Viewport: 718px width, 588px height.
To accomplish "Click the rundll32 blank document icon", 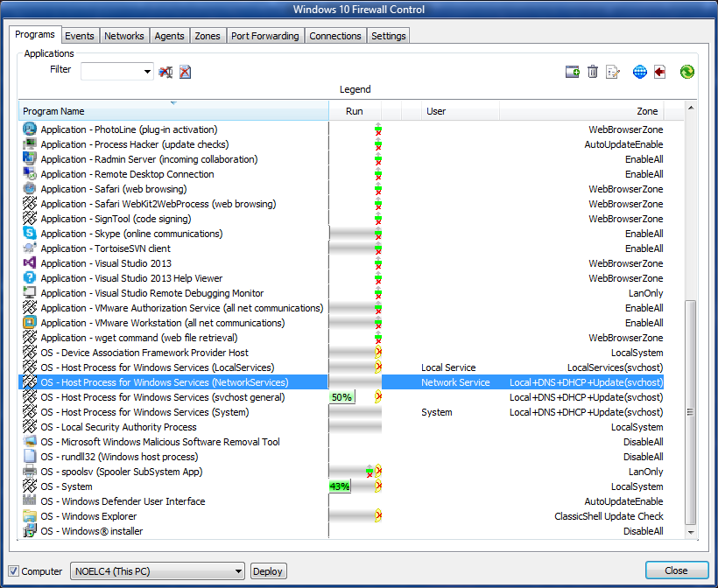I will tap(29, 457).
